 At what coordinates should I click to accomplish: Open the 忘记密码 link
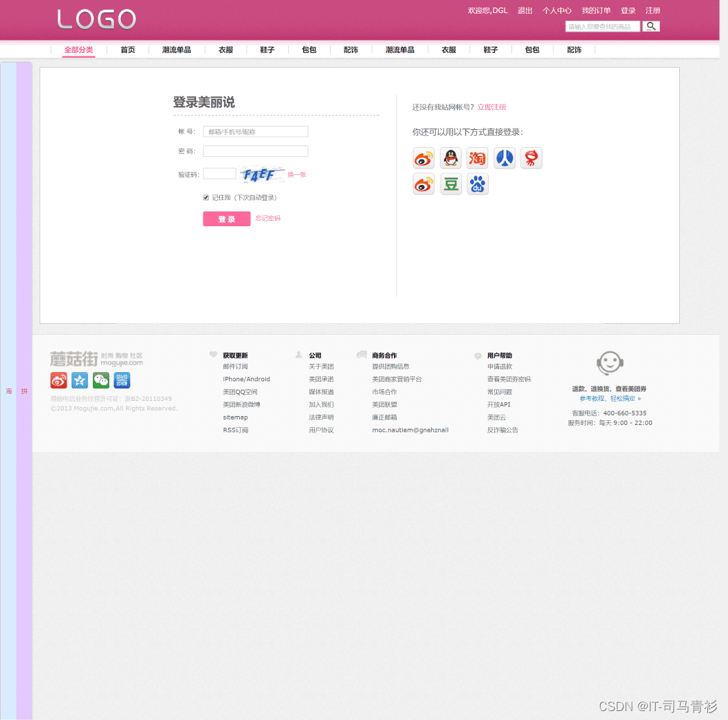pyautogui.click(x=267, y=218)
